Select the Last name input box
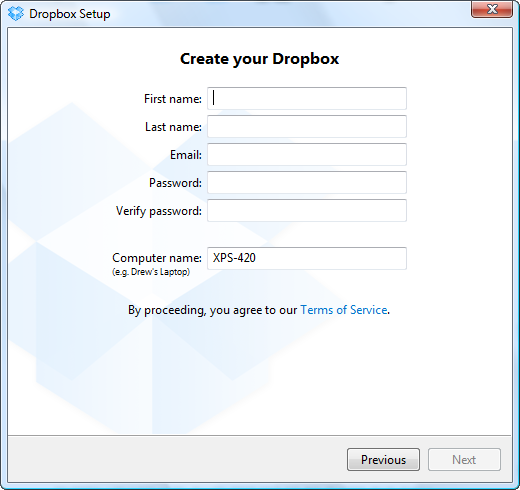The image size is (520, 490). coord(307,126)
